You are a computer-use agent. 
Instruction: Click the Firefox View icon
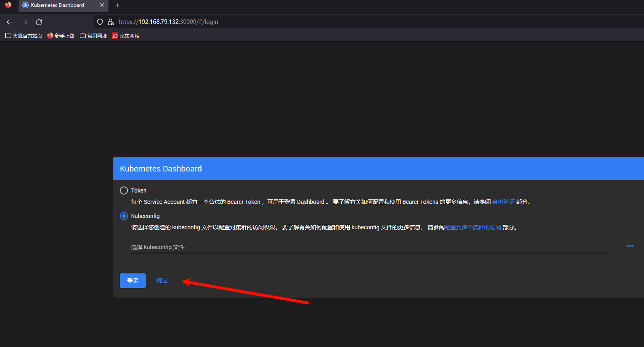point(8,5)
